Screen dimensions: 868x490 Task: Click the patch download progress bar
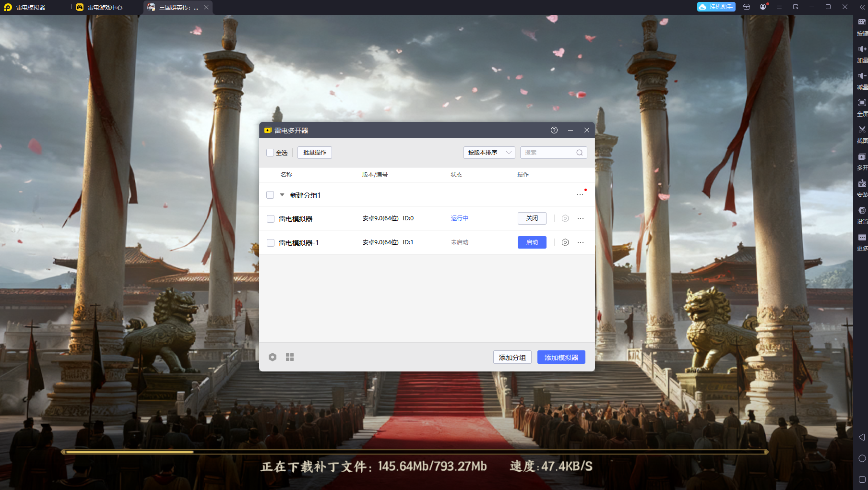point(415,452)
